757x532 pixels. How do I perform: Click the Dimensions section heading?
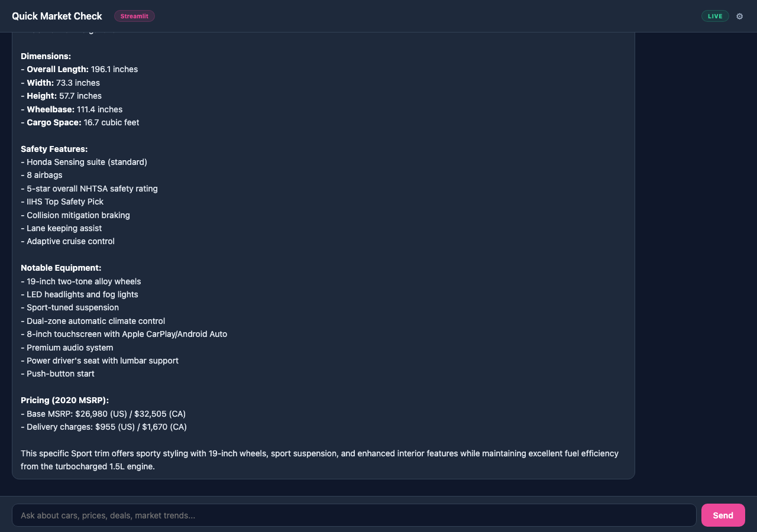coord(46,56)
